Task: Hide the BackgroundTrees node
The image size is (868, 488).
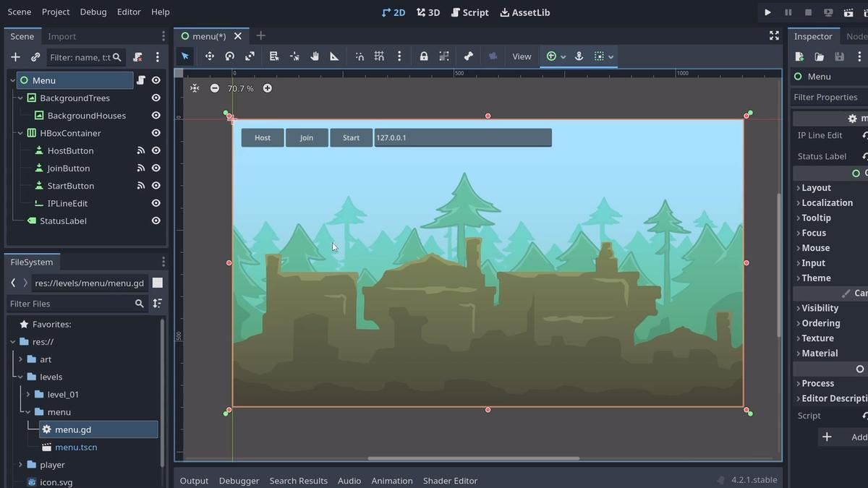Action: click(x=156, y=98)
